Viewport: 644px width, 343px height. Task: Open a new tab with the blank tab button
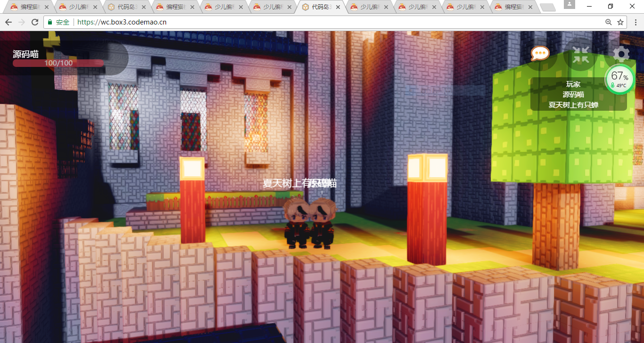547,7
